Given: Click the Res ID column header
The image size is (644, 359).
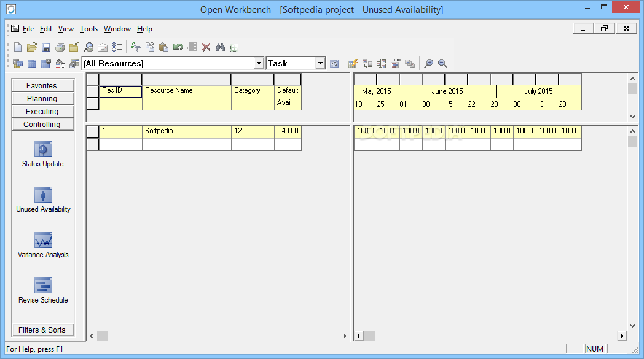Looking at the screenshot, I should [x=120, y=91].
